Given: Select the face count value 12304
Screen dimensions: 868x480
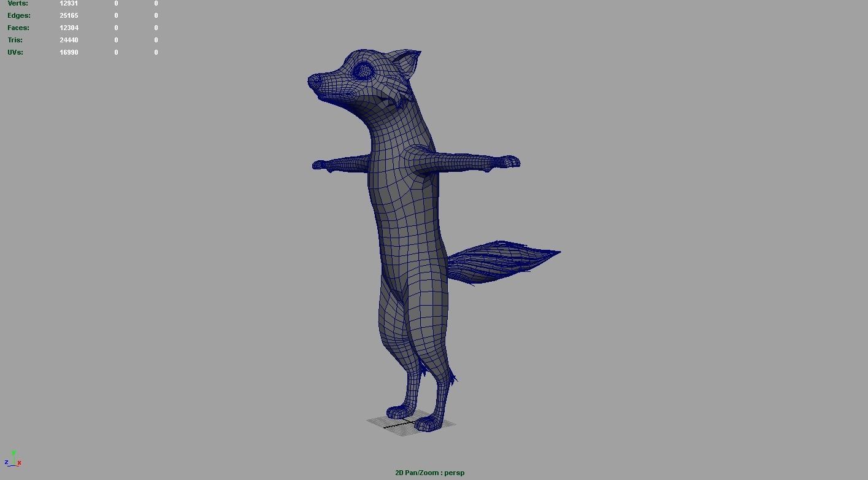Looking at the screenshot, I should coord(69,28).
